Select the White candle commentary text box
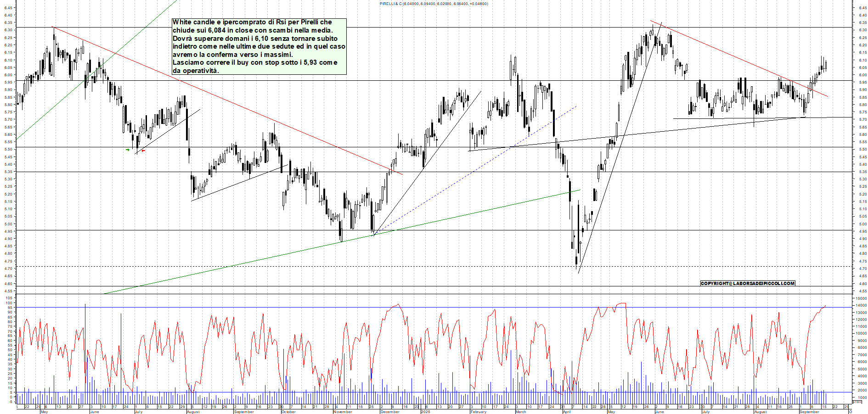The height and width of the screenshot is (414, 868). tap(259, 46)
